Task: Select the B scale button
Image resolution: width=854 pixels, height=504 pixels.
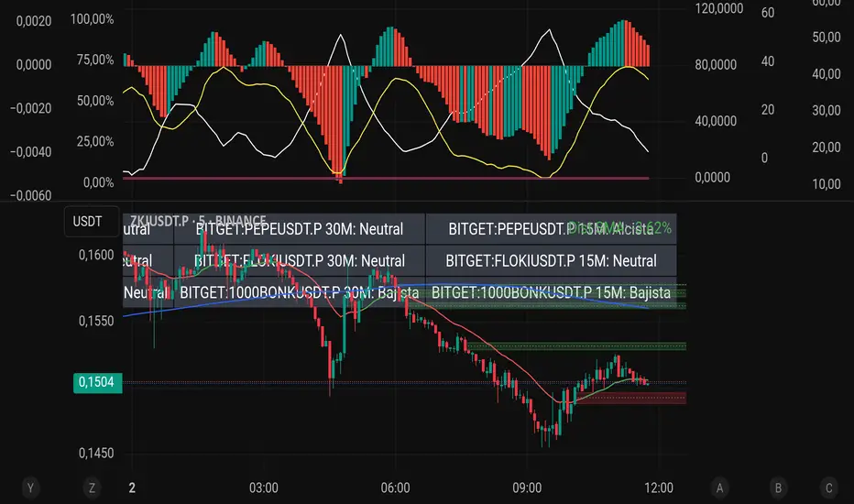Action: click(778, 488)
